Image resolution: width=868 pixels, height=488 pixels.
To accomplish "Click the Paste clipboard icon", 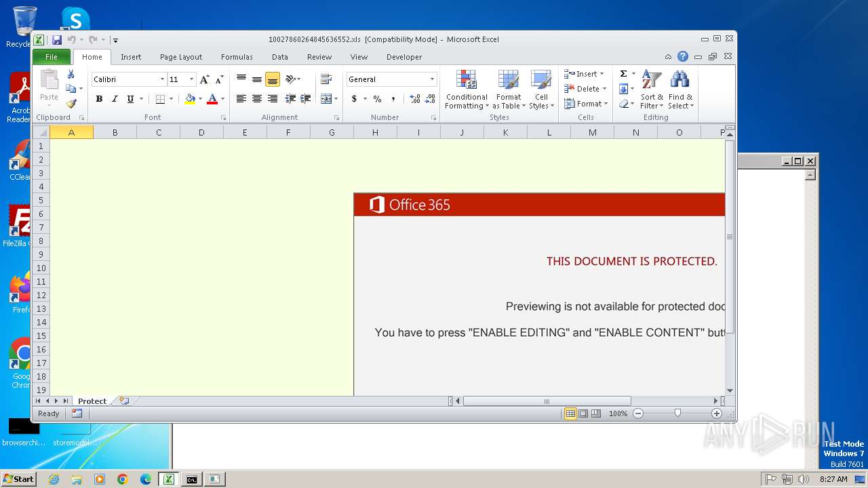I will pyautogui.click(x=49, y=80).
